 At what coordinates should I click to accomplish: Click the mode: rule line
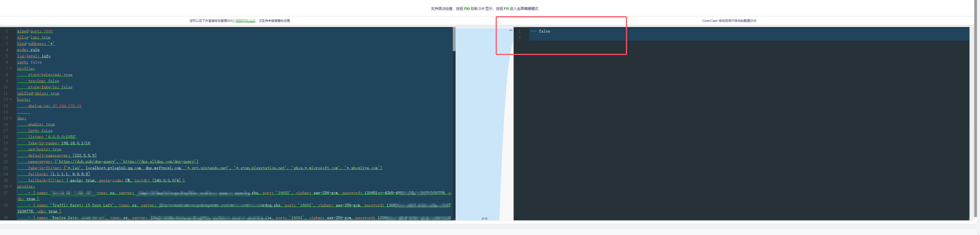(x=28, y=50)
